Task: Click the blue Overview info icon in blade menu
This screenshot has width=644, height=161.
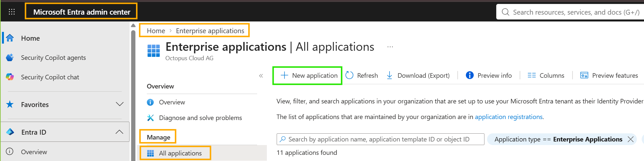Action: [150, 102]
